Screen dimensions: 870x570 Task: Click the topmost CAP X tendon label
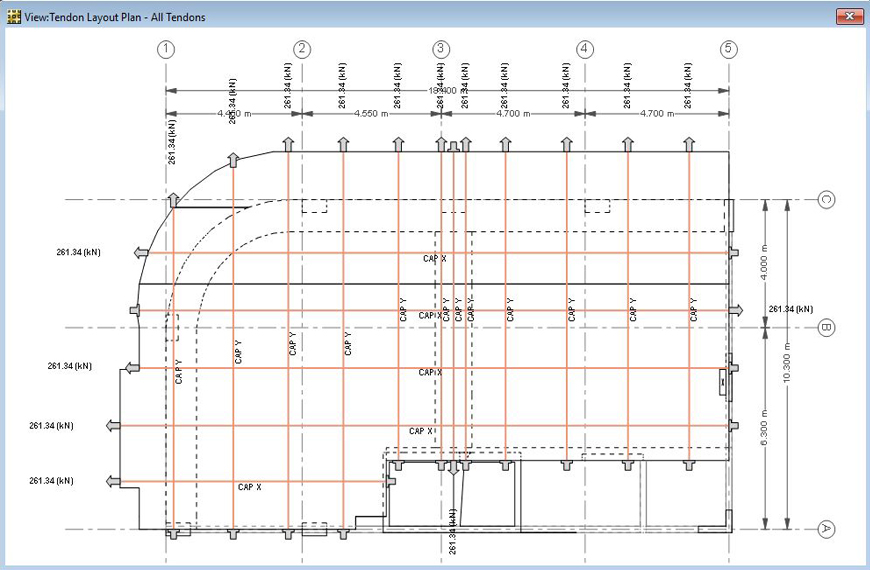[x=434, y=258]
